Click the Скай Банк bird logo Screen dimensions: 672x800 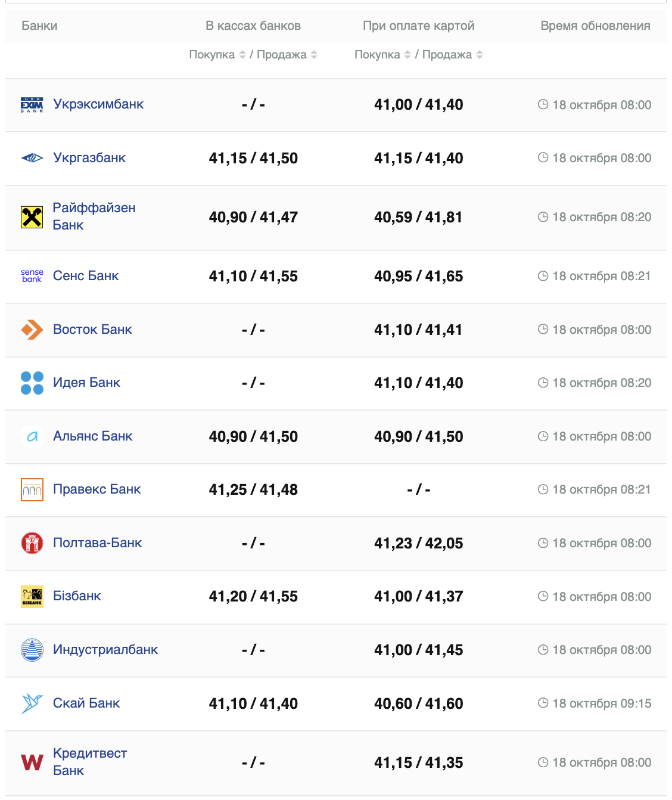click(x=32, y=703)
